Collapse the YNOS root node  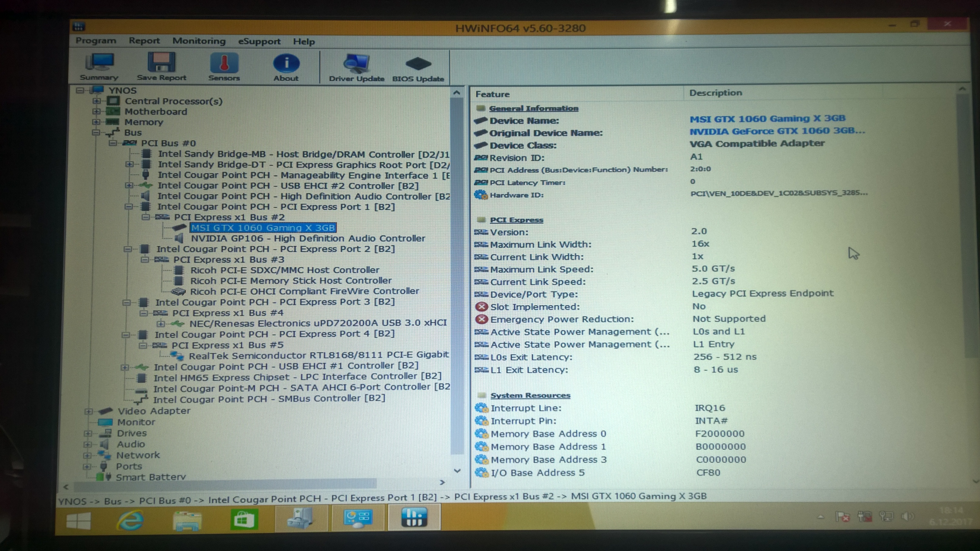point(80,91)
